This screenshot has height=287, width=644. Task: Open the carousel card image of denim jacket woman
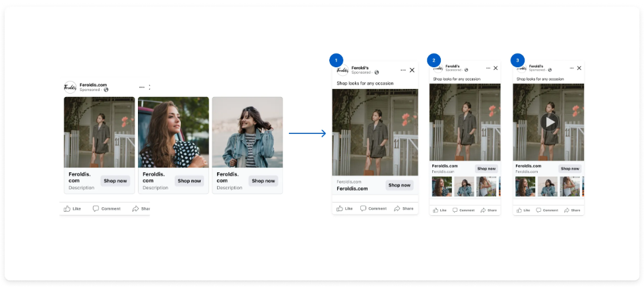(x=247, y=132)
